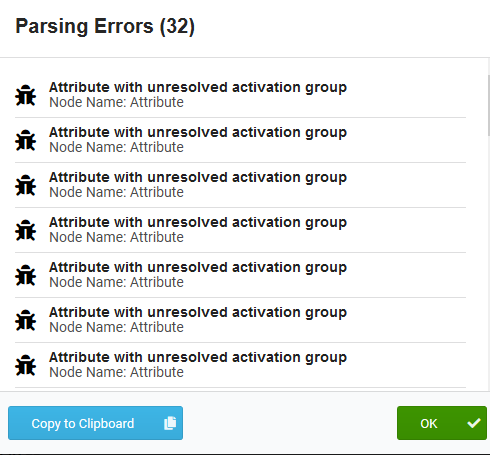Select second error's Node Name: Attribute text
Image resolution: width=490 pixels, height=455 pixels.
pyautogui.click(x=116, y=147)
